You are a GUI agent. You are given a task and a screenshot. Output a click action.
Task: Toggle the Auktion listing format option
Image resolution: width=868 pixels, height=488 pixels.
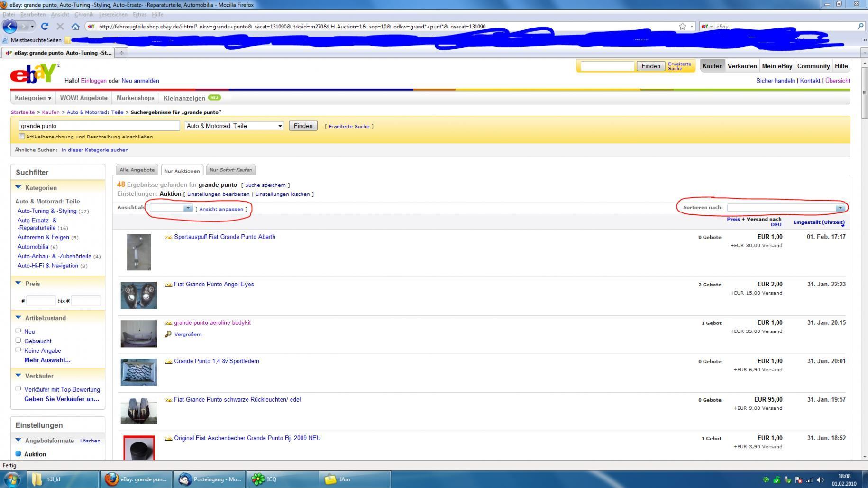(x=18, y=453)
